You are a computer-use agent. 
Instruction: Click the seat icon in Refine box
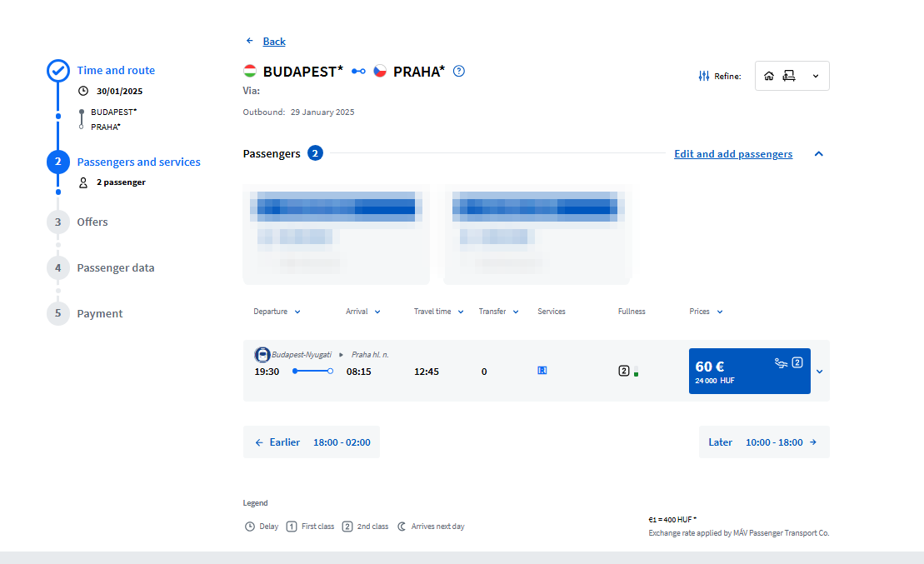point(789,76)
